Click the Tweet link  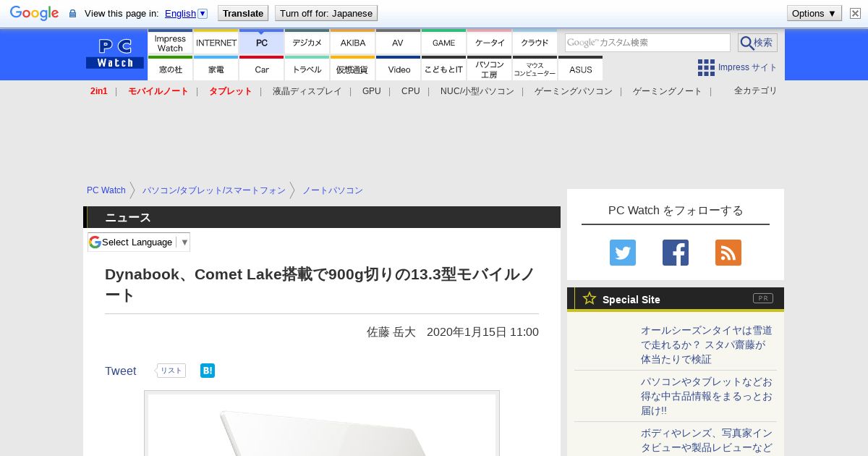coord(121,371)
